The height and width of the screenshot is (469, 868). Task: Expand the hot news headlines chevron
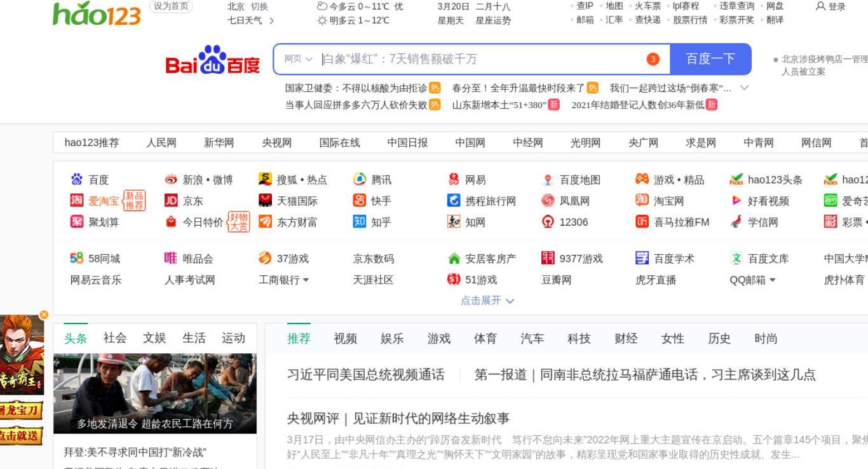click(x=745, y=88)
